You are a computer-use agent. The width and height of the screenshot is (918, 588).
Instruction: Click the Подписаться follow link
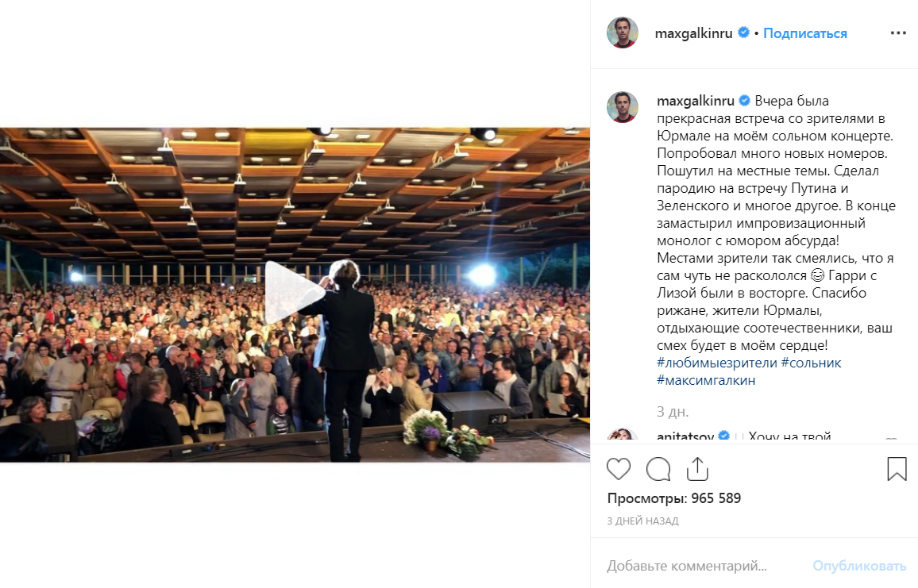pos(805,33)
